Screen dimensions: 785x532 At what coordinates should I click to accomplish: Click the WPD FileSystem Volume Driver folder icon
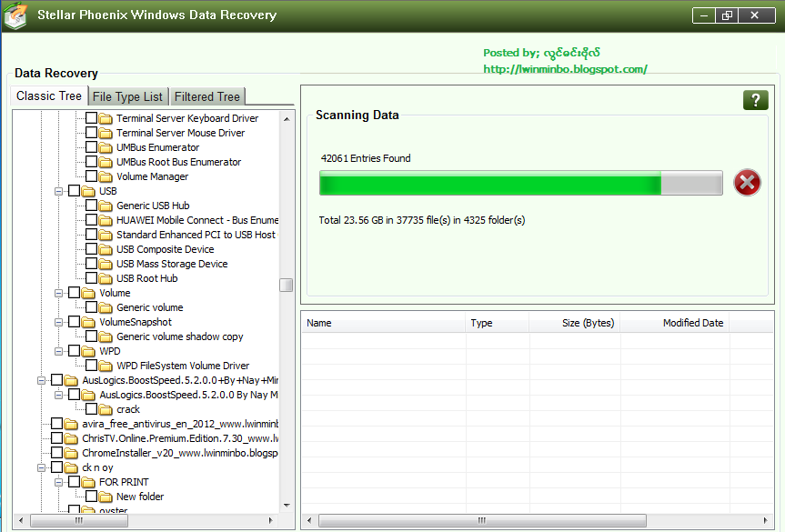click(106, 366)
